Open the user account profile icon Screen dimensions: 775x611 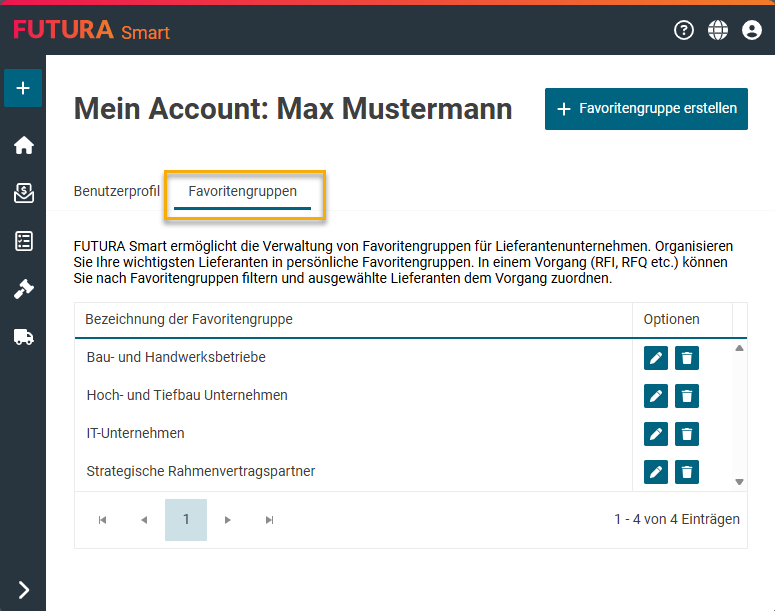[752, 30]
